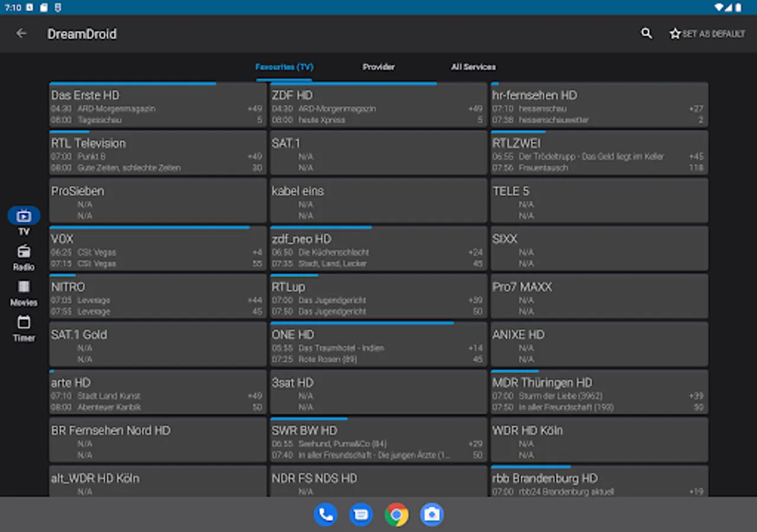Viewport: 757px width, 532px height.
Task: Select the 3sat HD channel
Action: tap(378, 392)
